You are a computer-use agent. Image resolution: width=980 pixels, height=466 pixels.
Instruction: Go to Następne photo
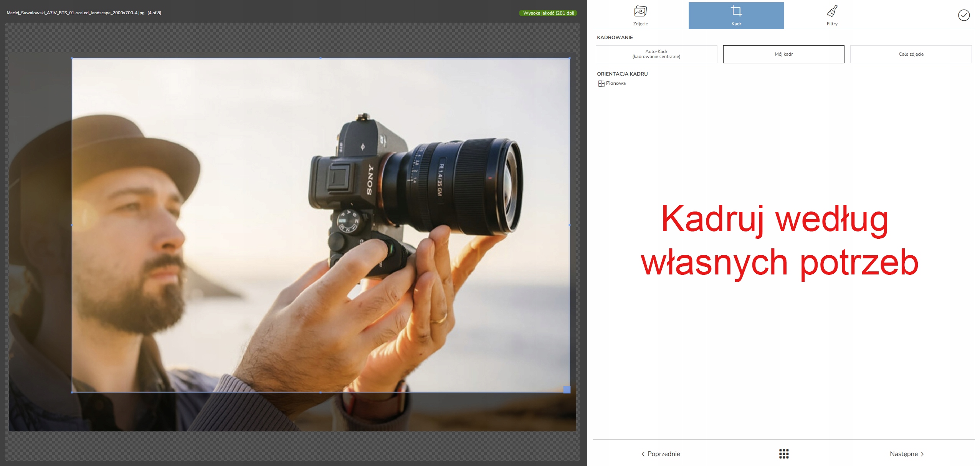coord(904,454)
